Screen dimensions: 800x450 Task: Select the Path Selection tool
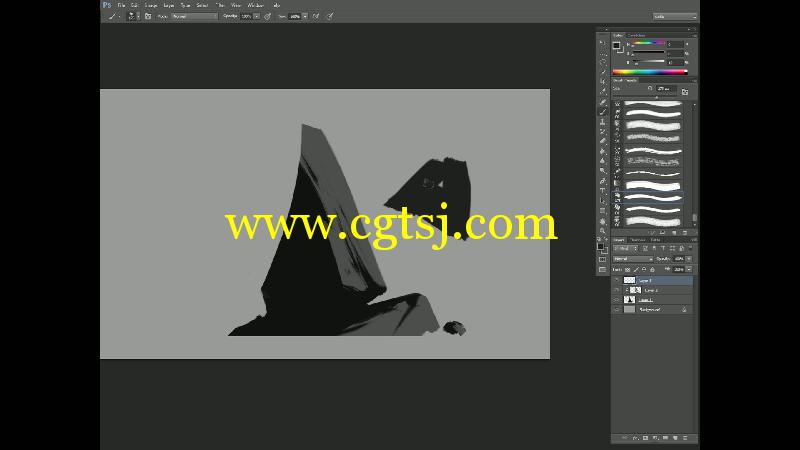pos(603,201)
